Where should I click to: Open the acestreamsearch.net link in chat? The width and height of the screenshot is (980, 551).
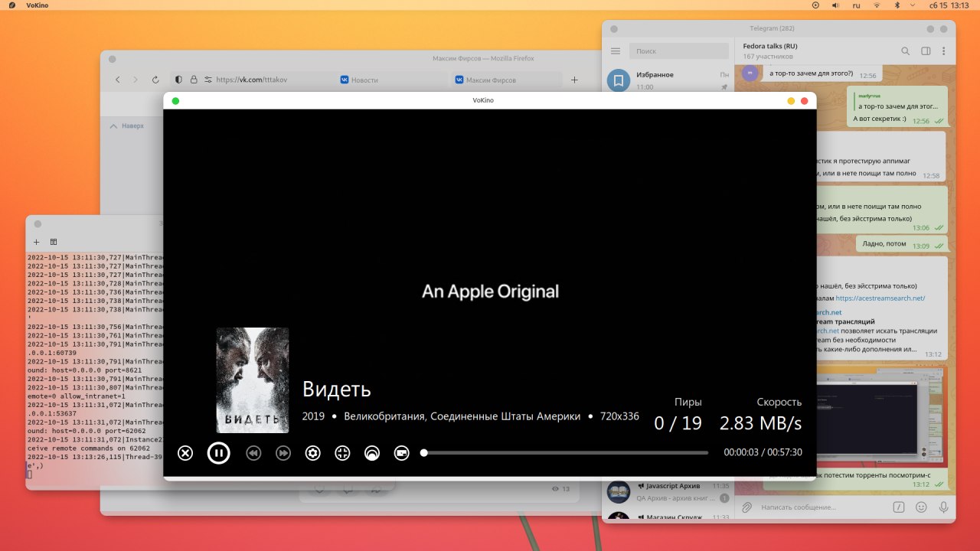pos(880,298)
